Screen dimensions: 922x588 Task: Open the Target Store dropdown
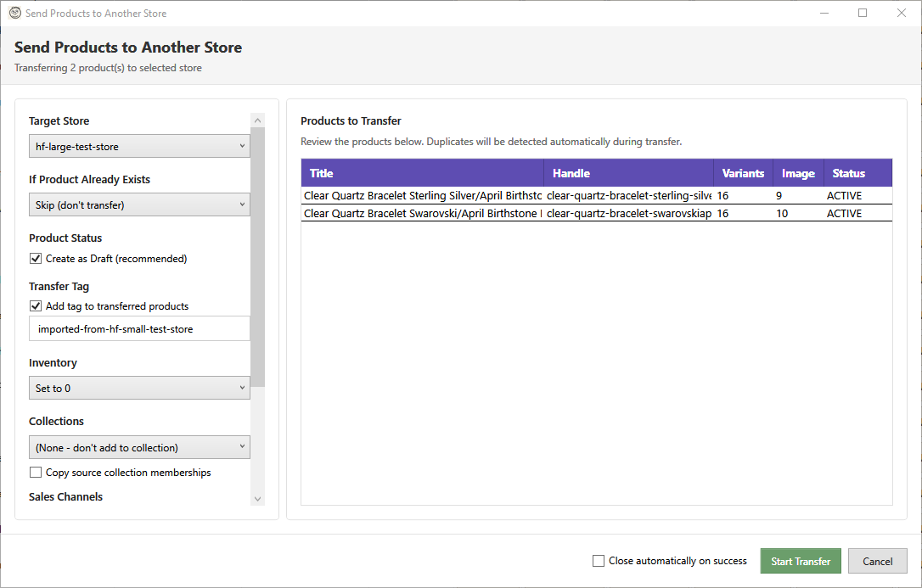[138, 145]
